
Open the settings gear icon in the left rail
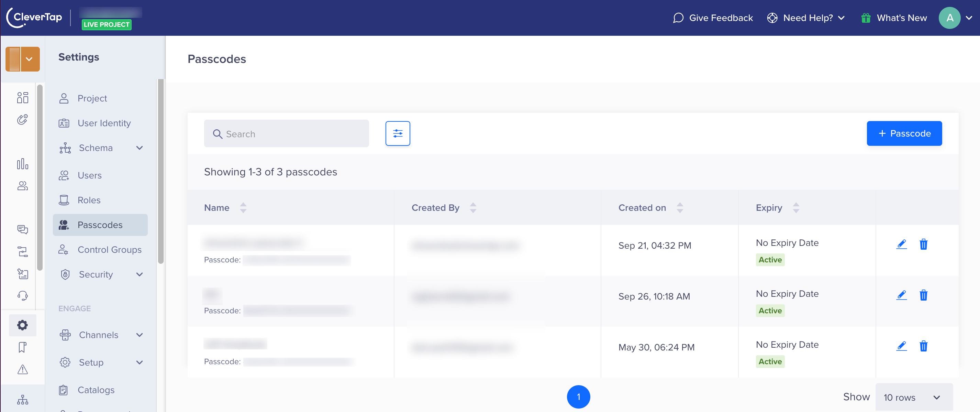[22, 325]
